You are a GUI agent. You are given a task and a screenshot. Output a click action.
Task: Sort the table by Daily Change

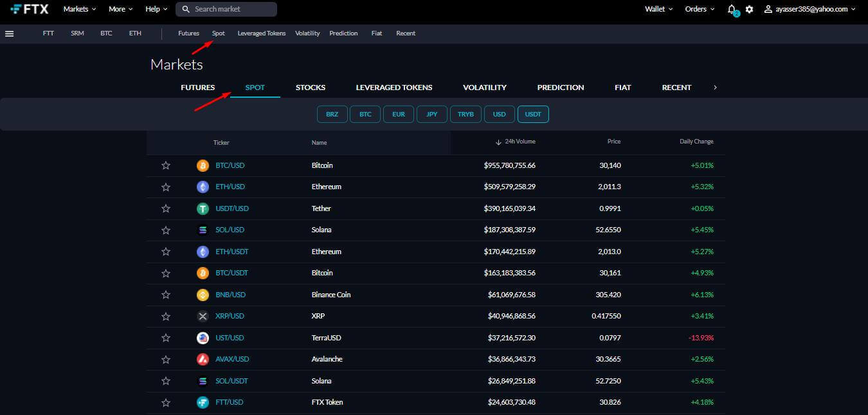tap(696, 142)
